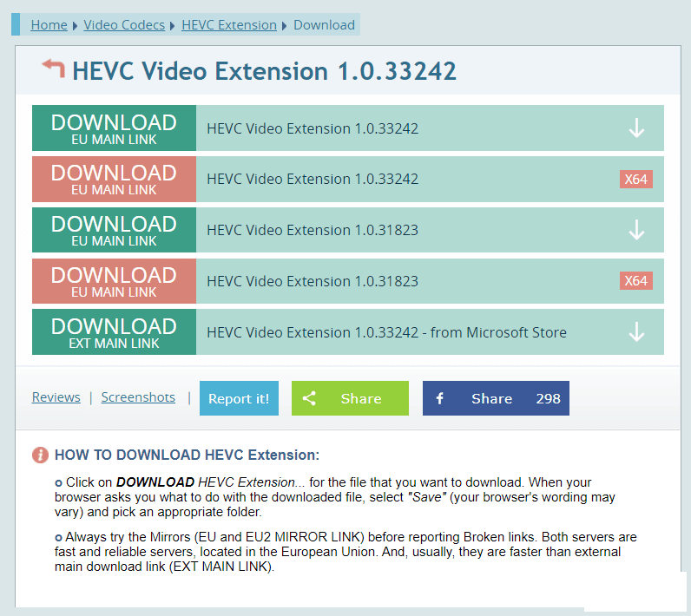Click the down arrow on the Microsoft Store row

click(636, 332)
